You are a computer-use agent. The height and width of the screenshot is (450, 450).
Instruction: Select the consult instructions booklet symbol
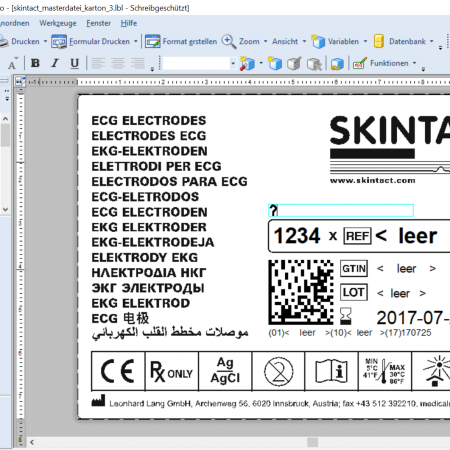coord(332,371)
